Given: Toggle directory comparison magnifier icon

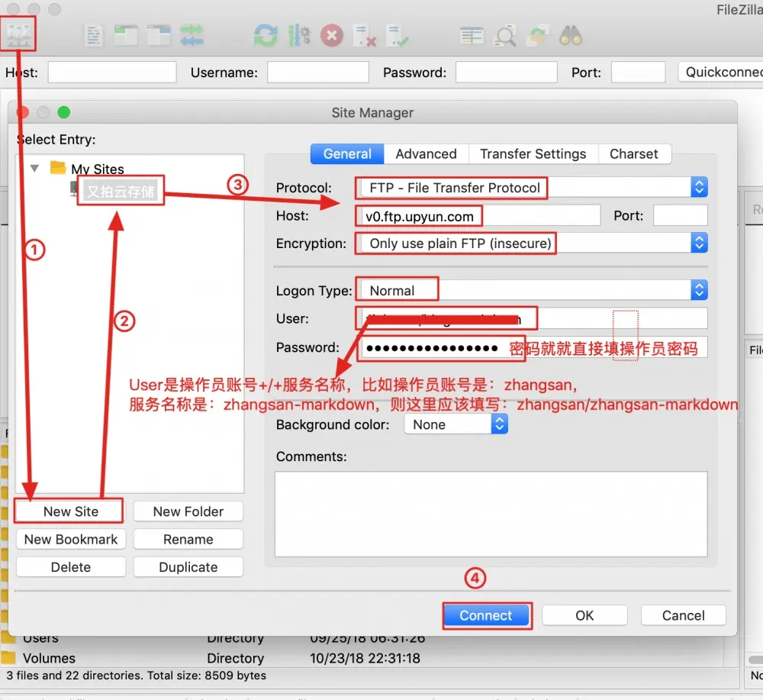Looking at the screenshot, I should pos(505,36).
